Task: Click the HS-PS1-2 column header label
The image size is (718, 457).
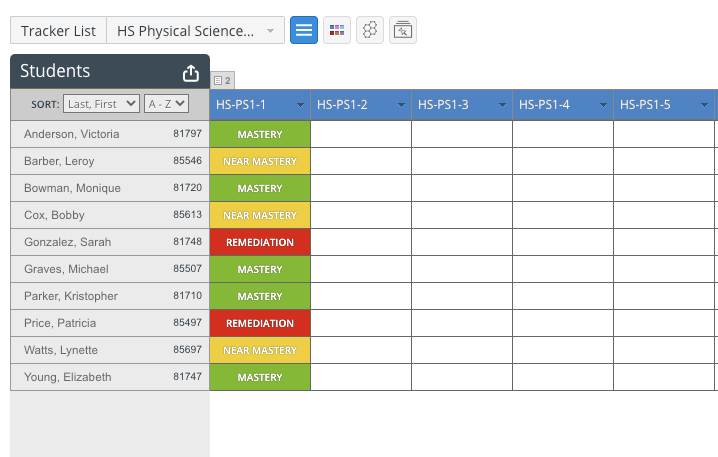Action: pyautogui.click(x=342, y=105)
